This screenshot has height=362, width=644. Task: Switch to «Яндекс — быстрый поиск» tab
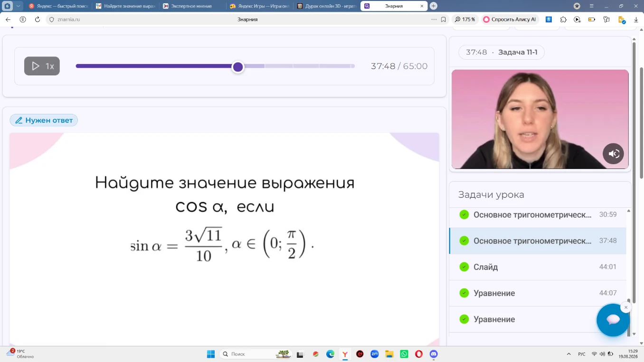[58, 6]
